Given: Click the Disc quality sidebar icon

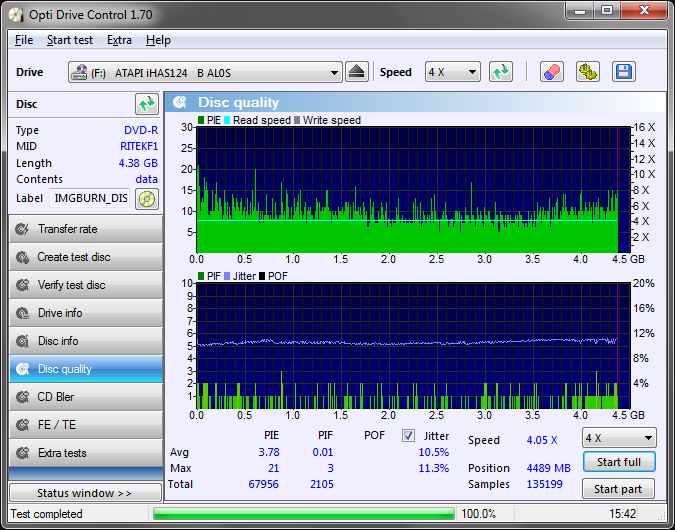Looking at the screenshot, I should 22,369.
